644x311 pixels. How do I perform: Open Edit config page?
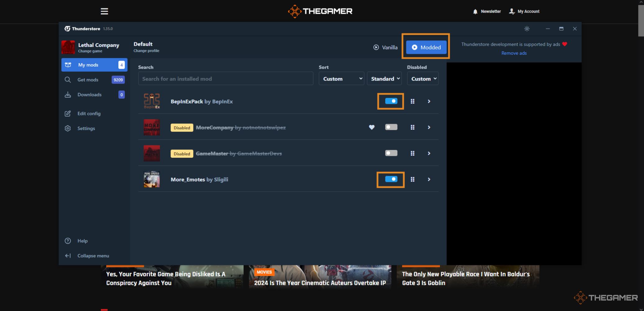[94, 114]
